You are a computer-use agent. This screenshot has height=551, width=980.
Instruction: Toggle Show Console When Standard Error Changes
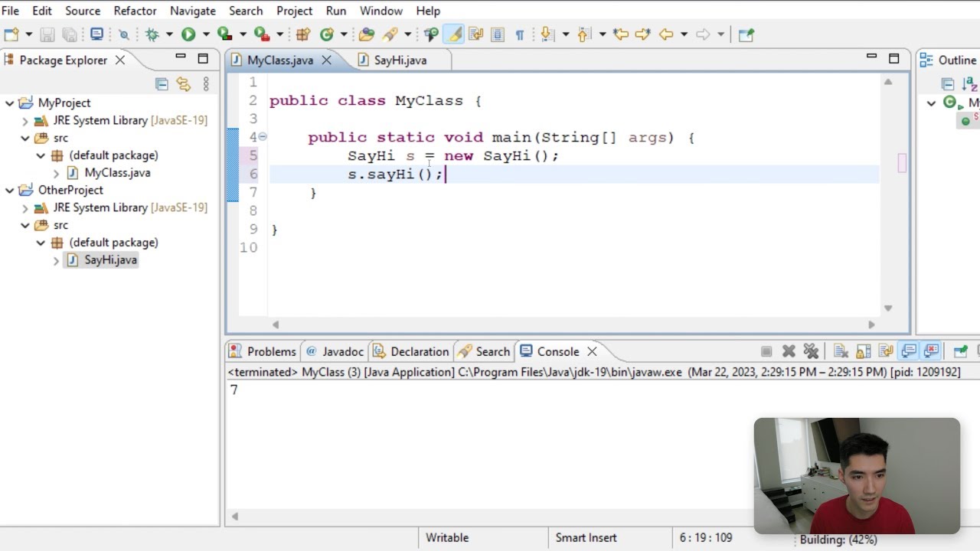(x=931, y=351)
